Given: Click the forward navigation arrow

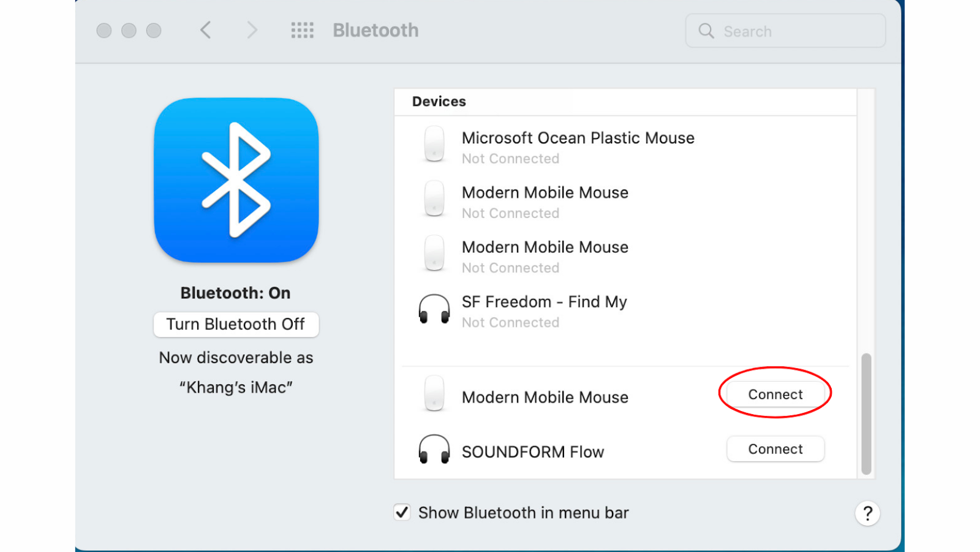Looking at the screenshot, I should tap(252, 29).
